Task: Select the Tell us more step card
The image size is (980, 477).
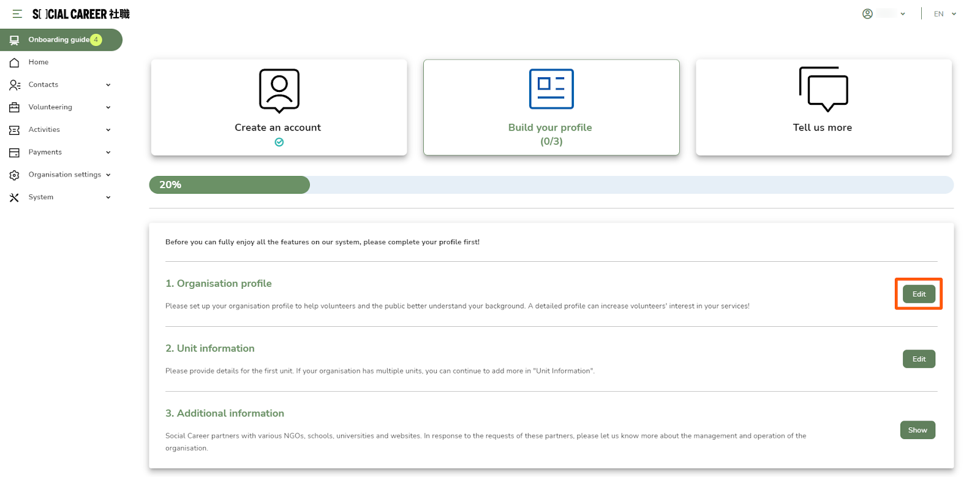Action: coord(824,107)
